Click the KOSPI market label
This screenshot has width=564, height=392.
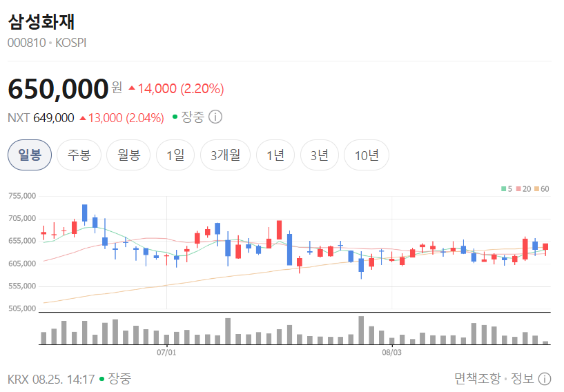click(71, 43)
